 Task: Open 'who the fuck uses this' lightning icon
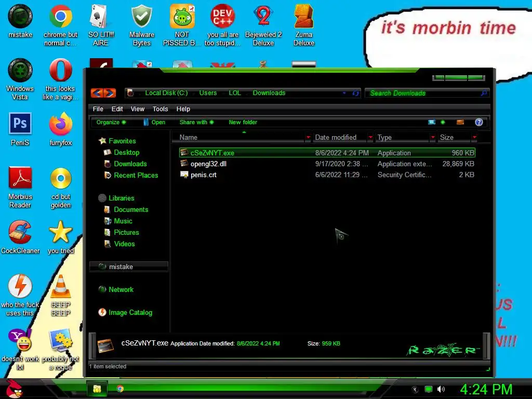[x=20, y=295]
